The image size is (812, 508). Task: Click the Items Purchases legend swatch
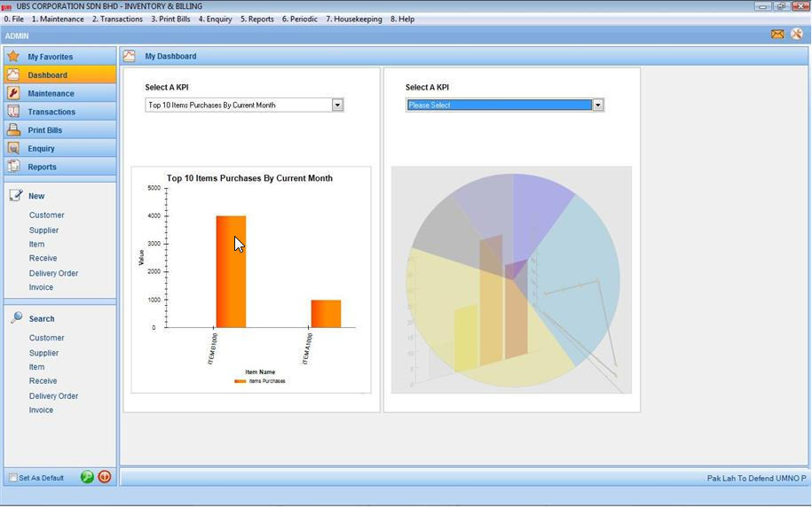[x=240, y=380]
